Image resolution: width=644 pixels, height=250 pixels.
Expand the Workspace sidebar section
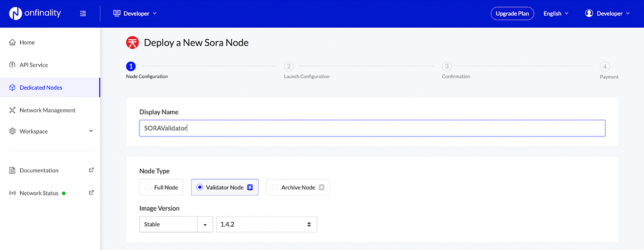pyautogui.click(x=50, y=131)
